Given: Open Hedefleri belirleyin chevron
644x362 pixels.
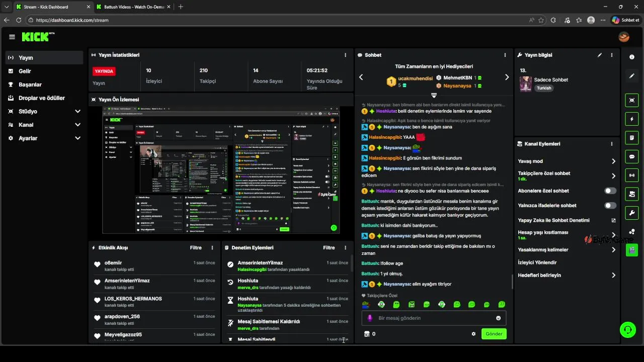Looking at the screenshot, I should tap(613, 276).
